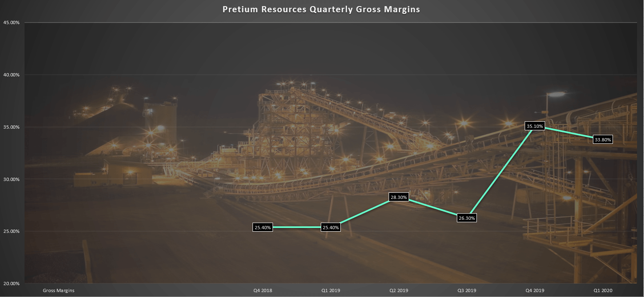The image size is (644, 297).
Task: Click the 25.40% data label for Q1 2019
Action: click(x=331, y=228)
